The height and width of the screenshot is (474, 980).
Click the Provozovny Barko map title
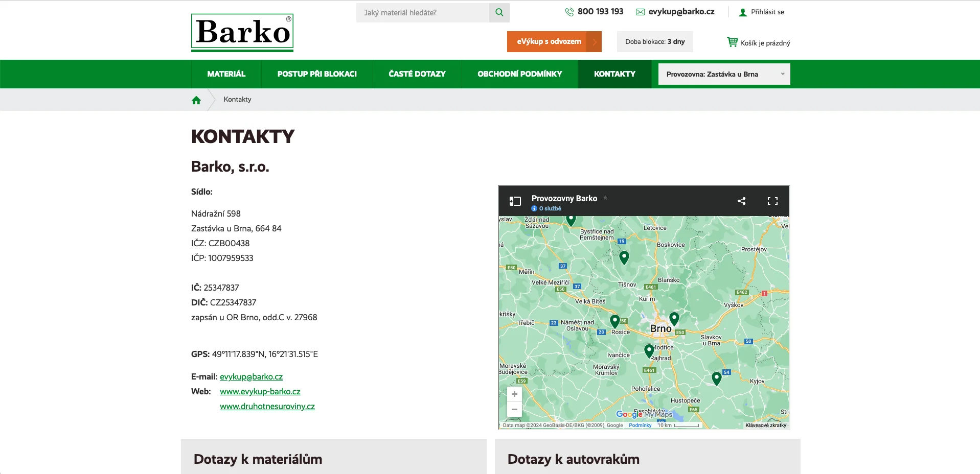[564, 198]
